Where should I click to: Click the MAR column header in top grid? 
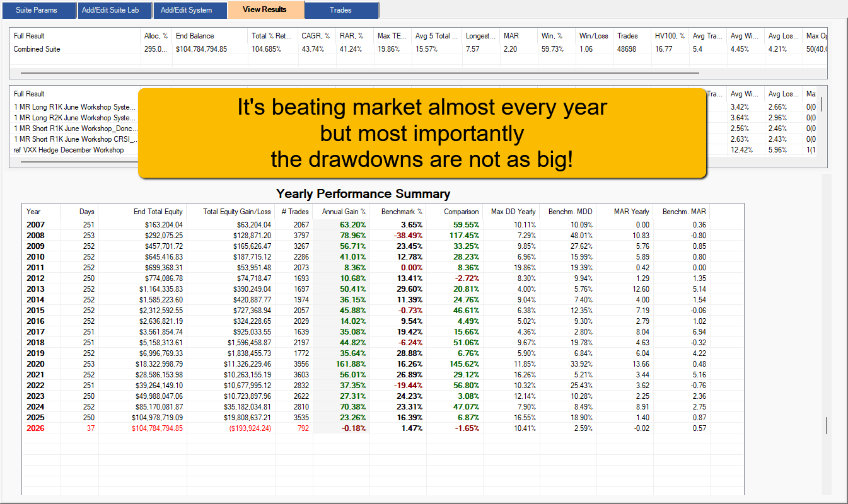510,36
